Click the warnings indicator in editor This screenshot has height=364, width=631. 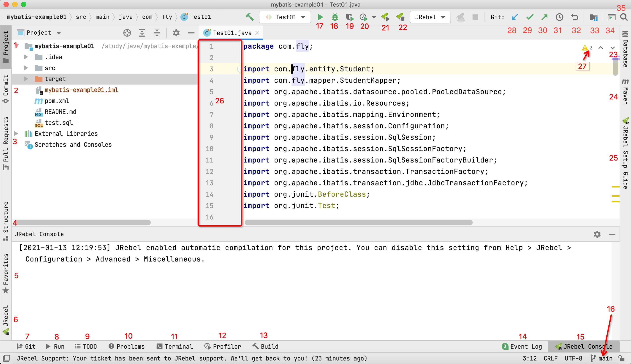pos(587,48)
